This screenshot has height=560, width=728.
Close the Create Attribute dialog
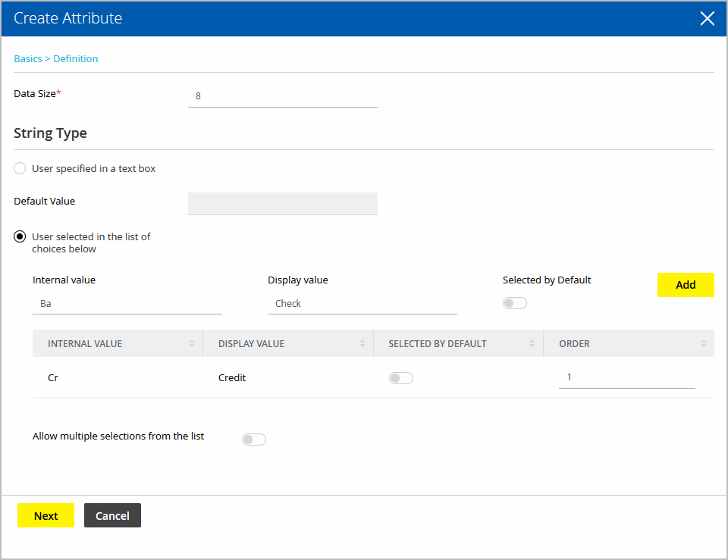707,18
